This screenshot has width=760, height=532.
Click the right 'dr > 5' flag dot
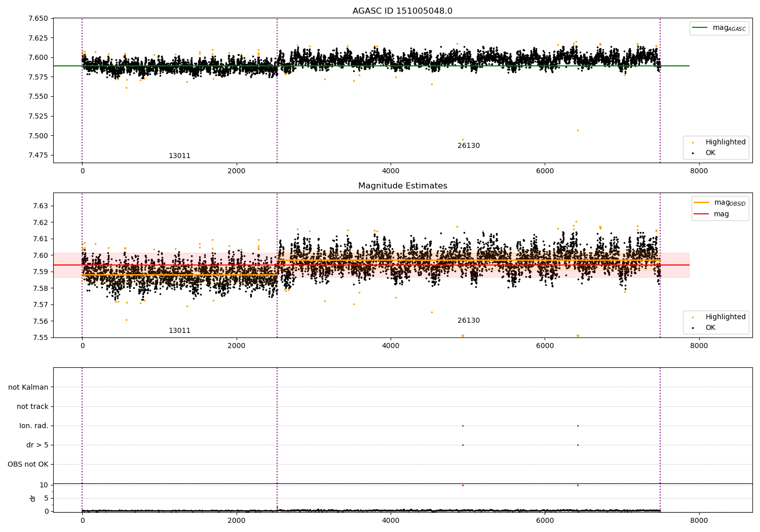click(578, 445)
